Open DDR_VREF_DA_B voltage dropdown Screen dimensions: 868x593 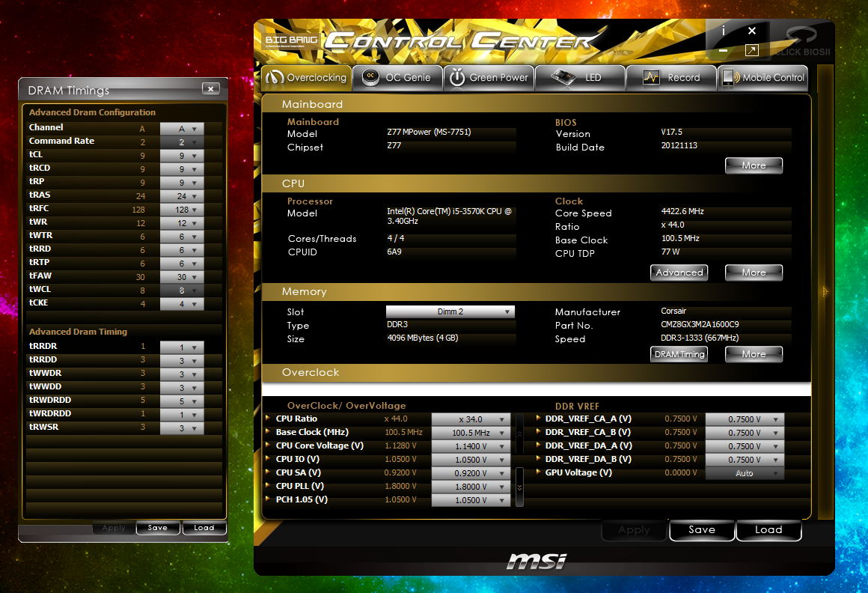pos(745,460)
